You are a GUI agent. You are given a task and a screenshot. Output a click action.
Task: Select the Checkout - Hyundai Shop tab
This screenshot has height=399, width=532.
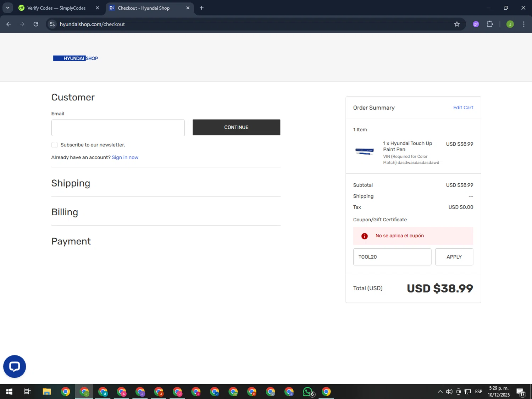tap(144, 8)
